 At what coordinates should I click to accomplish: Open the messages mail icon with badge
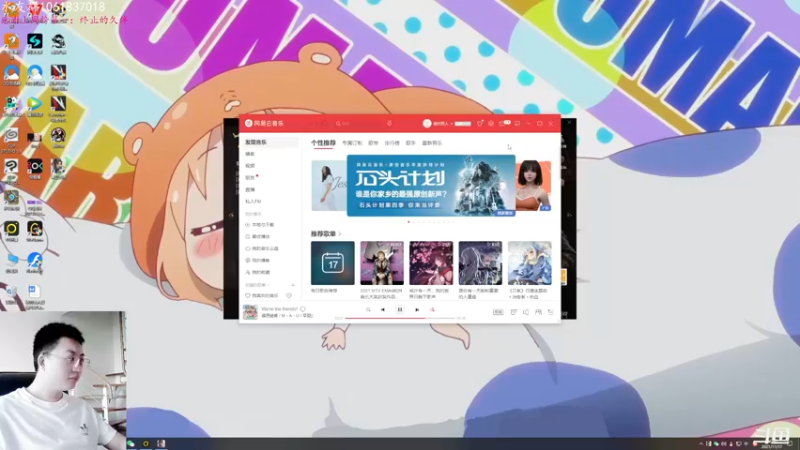click(x=504, y=123)
